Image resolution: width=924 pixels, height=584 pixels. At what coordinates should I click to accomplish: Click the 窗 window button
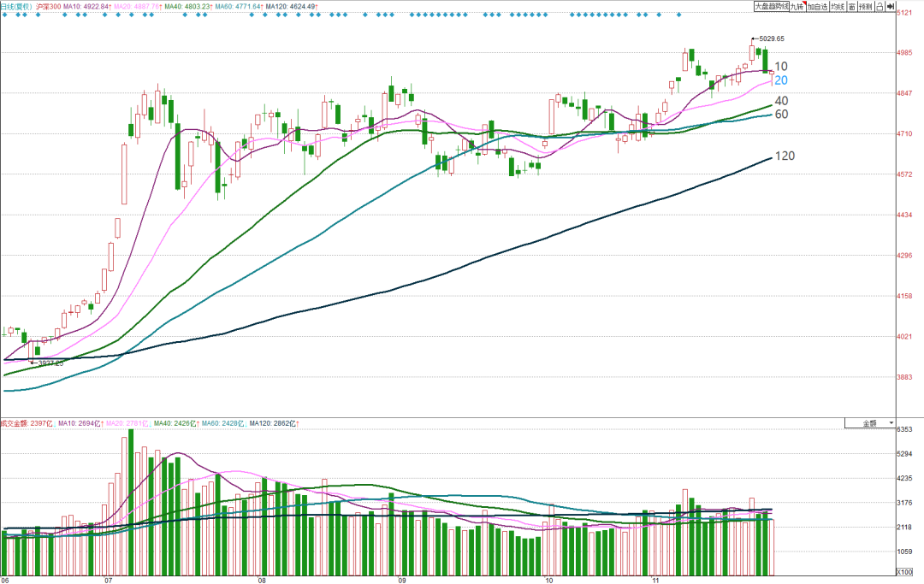[x=852, y=7]
